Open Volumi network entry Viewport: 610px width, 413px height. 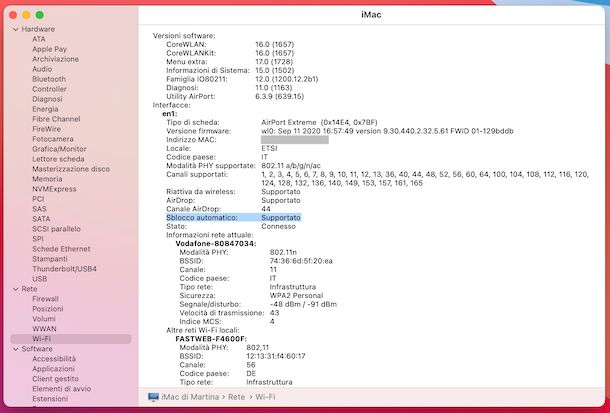pos(44,319)
